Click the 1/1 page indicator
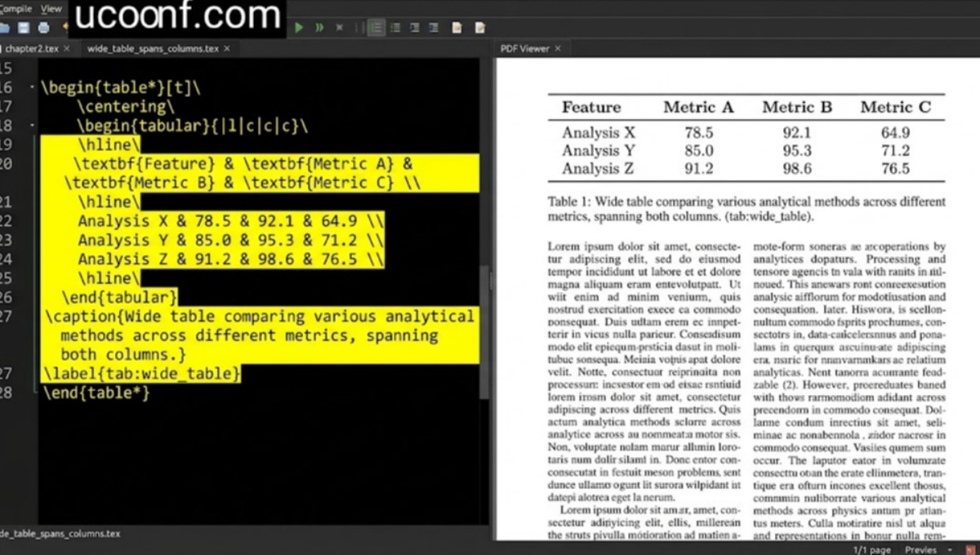This screenshot has height=555, width=980. (872, 549)
